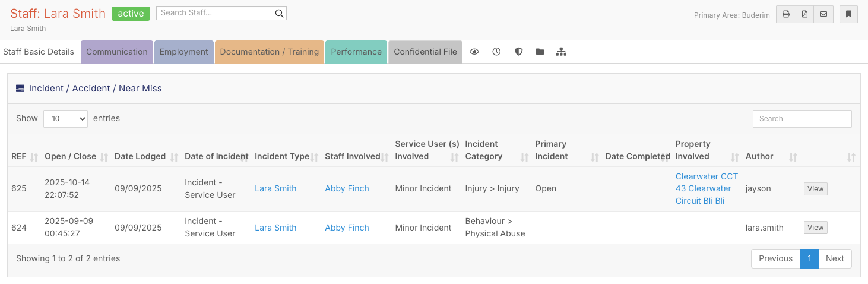The image size is (868, 284).
Task: View incident 624 details
Action: tap(815, 228)
